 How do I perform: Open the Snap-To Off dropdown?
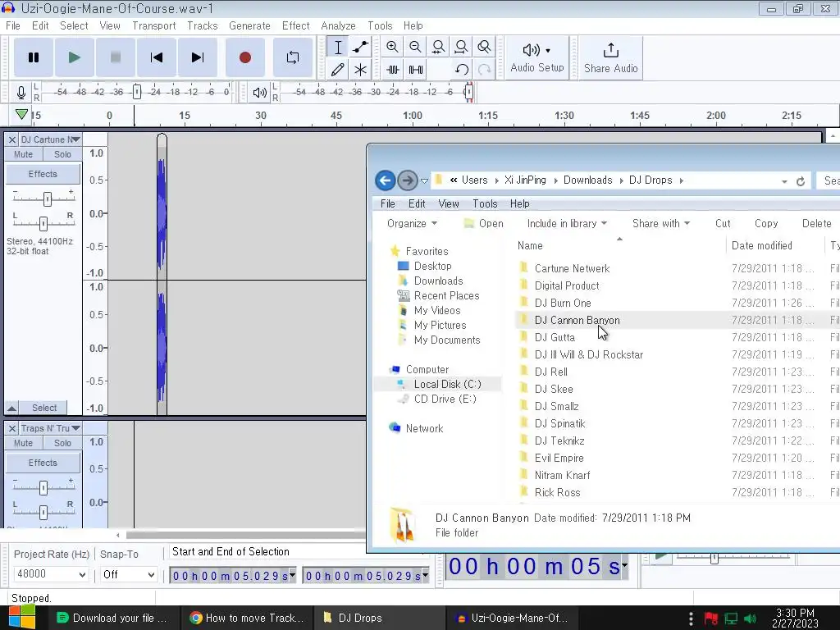tap(129, 575)
